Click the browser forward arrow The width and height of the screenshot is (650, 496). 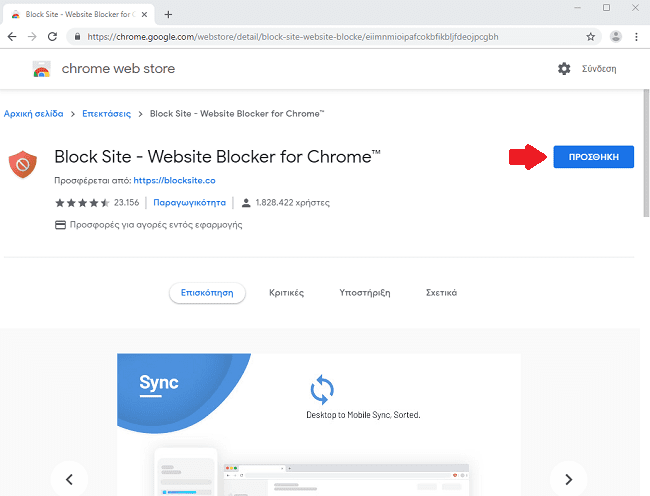32,37
